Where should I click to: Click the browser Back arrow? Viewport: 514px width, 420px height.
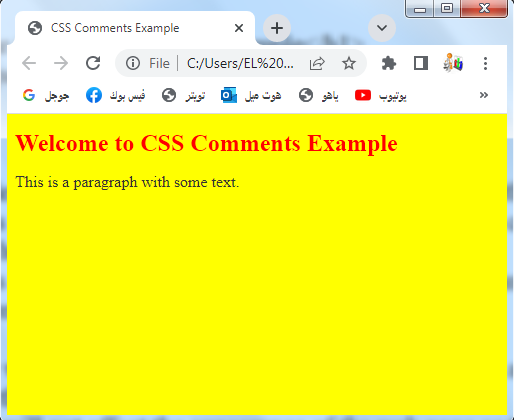[29, 63]
